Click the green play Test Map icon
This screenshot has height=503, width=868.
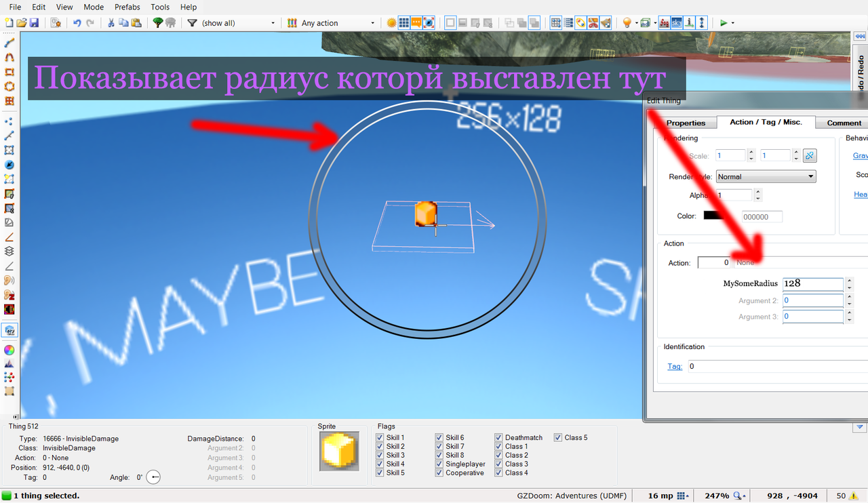coord(724,22)
